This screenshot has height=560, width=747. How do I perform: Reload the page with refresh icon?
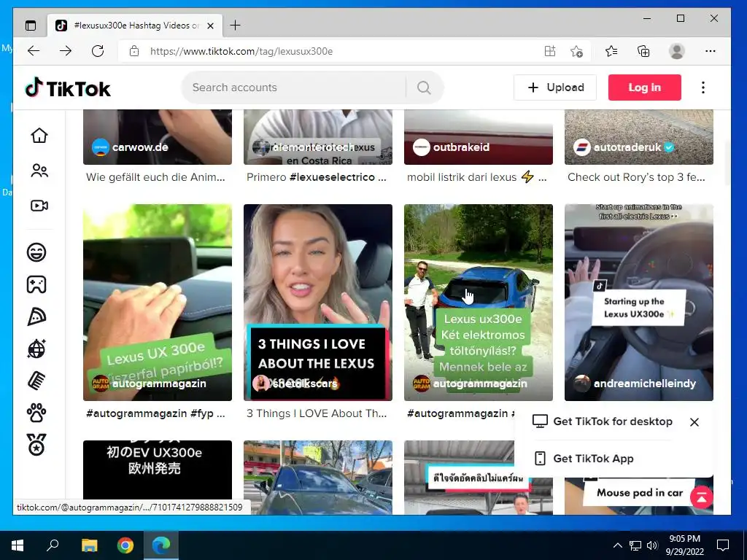point(98,51)
